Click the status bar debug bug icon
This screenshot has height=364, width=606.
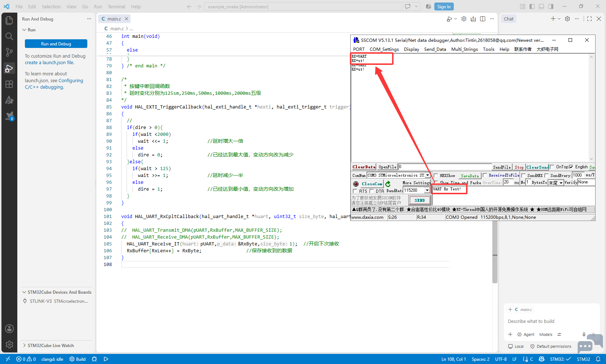click(95, 359)
